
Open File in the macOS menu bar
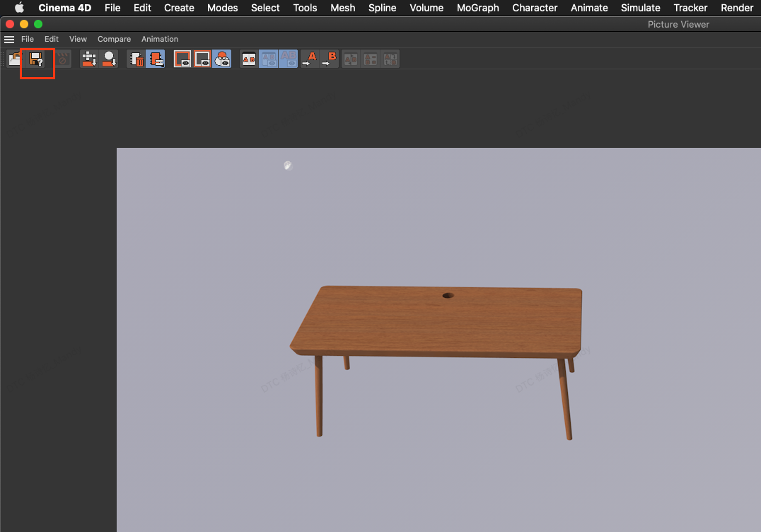pyautogui.click(x=112, y=8)
